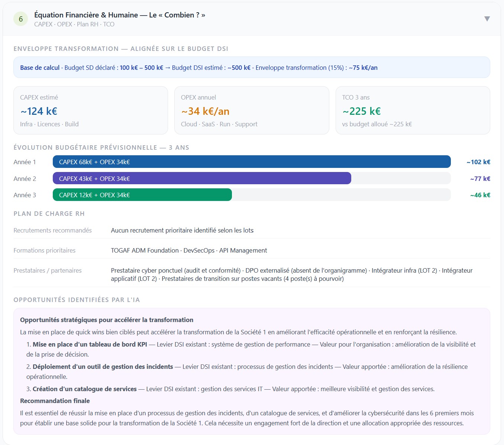This screenshot has height=445, width=504.
Task: Click the Base de calcul info banner
Action: [252, 67]
